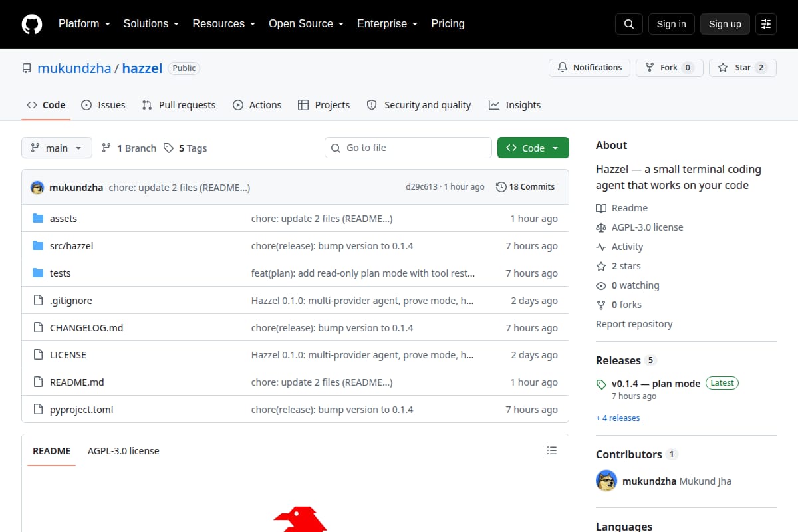This screenshot has width=798, height=532.
Task: Open the main branch selector dropdown
Action: [x=57, y=148]
